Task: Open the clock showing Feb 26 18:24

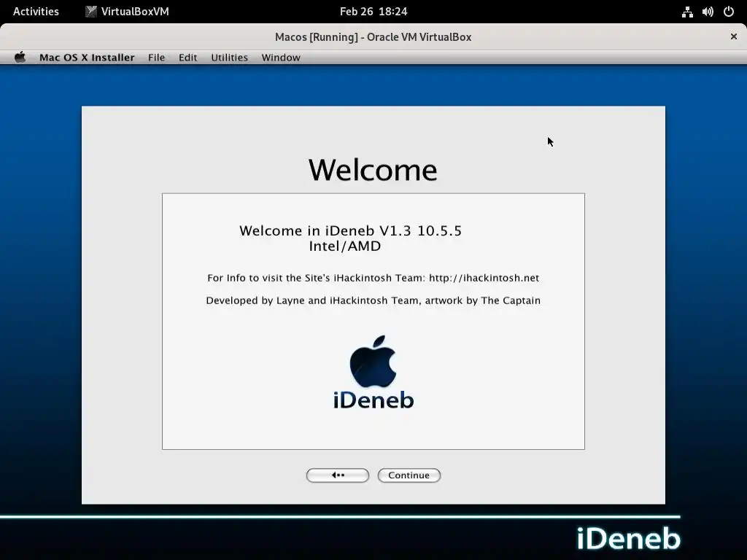Action: [373, 12]
